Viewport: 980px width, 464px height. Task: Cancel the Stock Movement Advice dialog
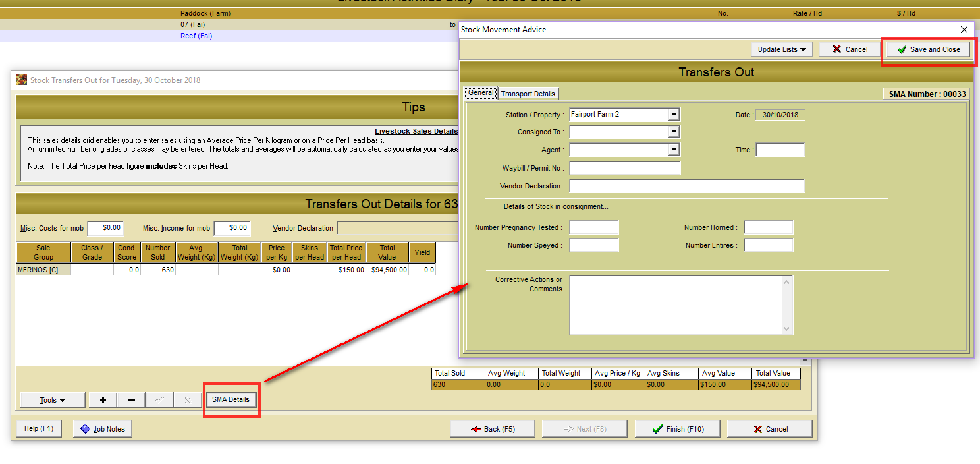(x=849, y=49)
